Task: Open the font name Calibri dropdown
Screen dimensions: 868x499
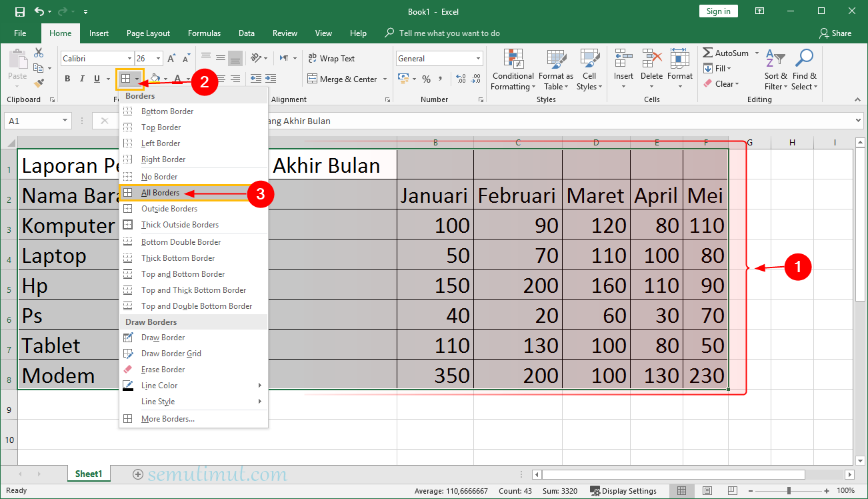Action: coord(128,59)
